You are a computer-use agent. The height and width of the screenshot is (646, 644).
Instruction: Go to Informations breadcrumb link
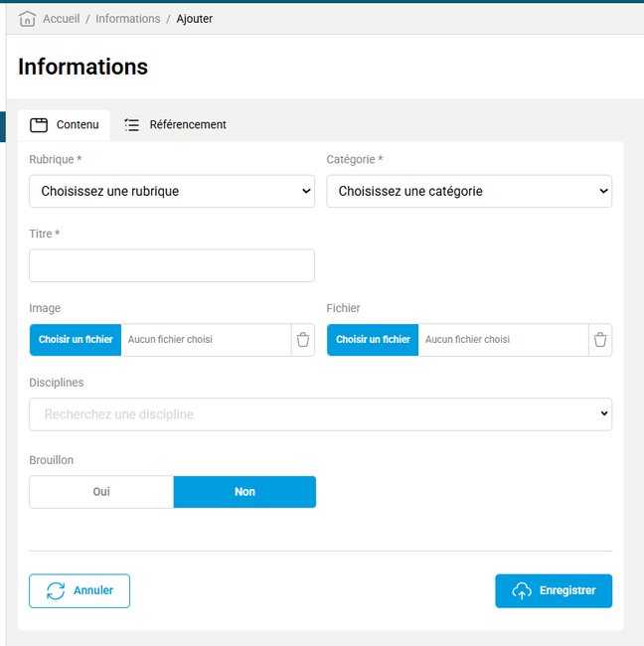[127, 19]
